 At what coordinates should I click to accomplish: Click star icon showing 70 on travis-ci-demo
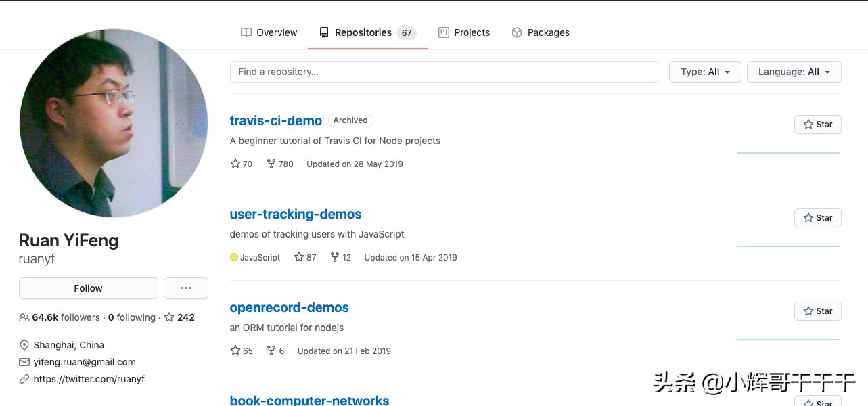pyautogui.click(x=235, y=164)
